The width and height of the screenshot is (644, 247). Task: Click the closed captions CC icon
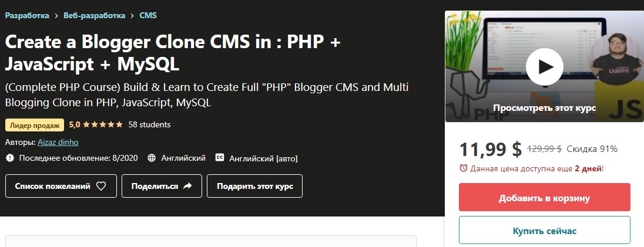220,158
